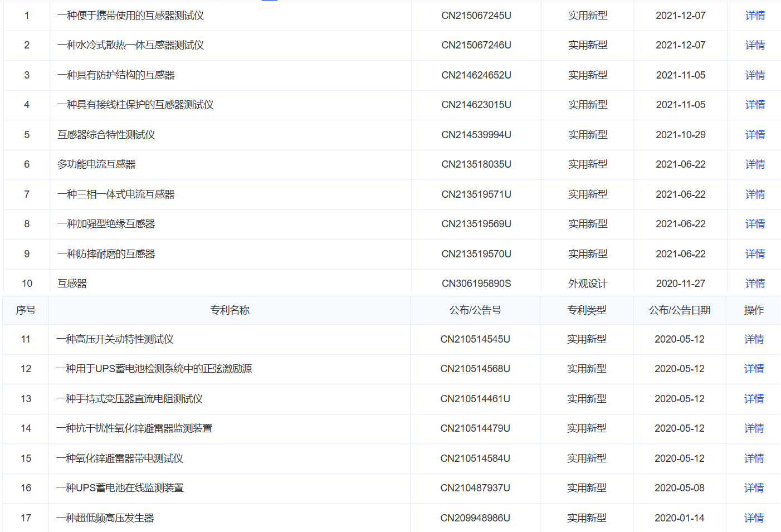
Task: View 详情 for 一种UPS蓄电池在线监测装置
Action: pos(754,488)
